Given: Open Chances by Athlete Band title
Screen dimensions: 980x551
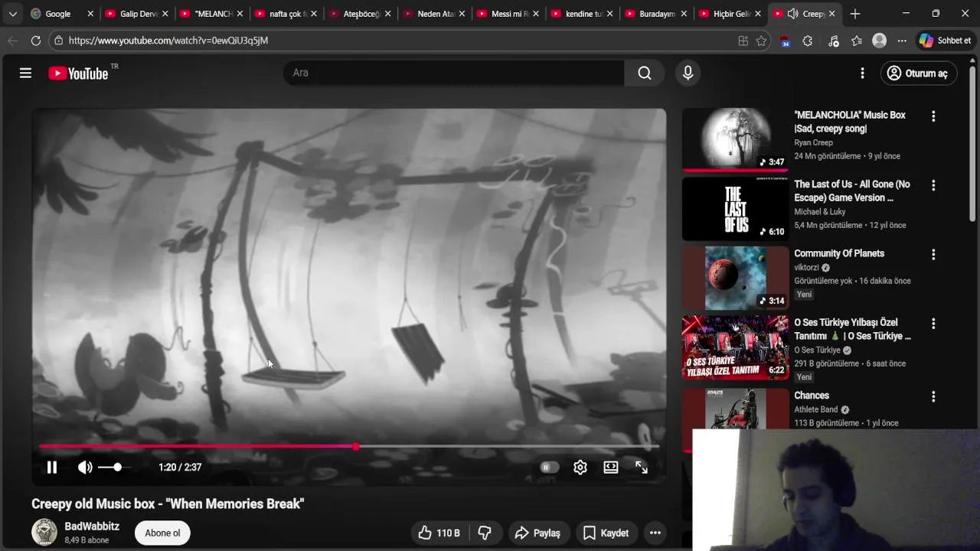Looking at the screenshot, I should tap(812, 396).
